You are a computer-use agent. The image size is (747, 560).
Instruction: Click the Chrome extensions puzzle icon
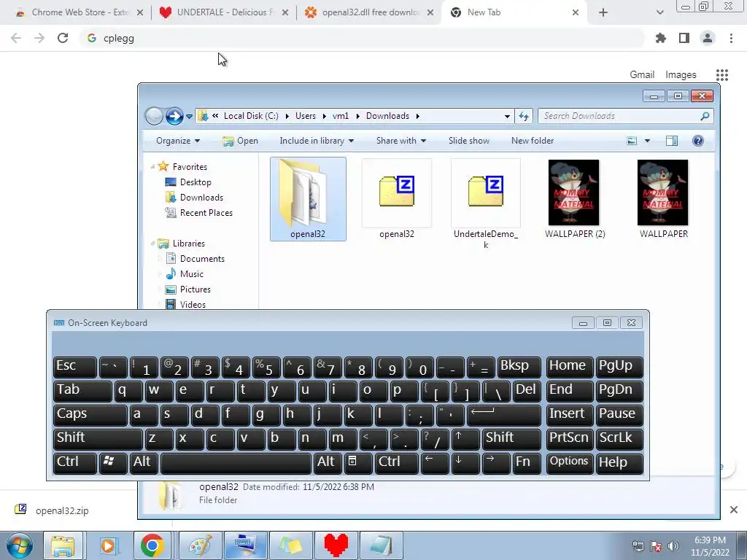[660, 38]
